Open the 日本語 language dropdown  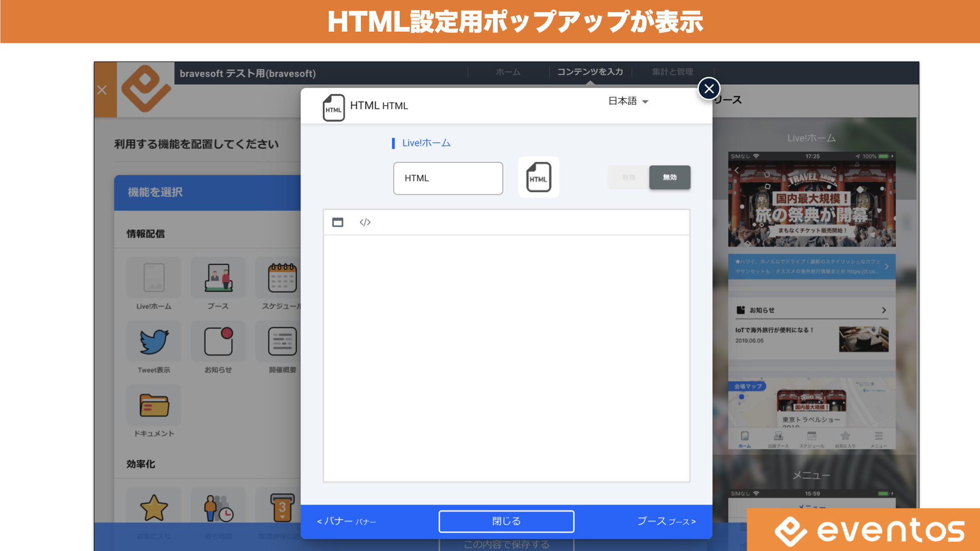coord(628,101)
